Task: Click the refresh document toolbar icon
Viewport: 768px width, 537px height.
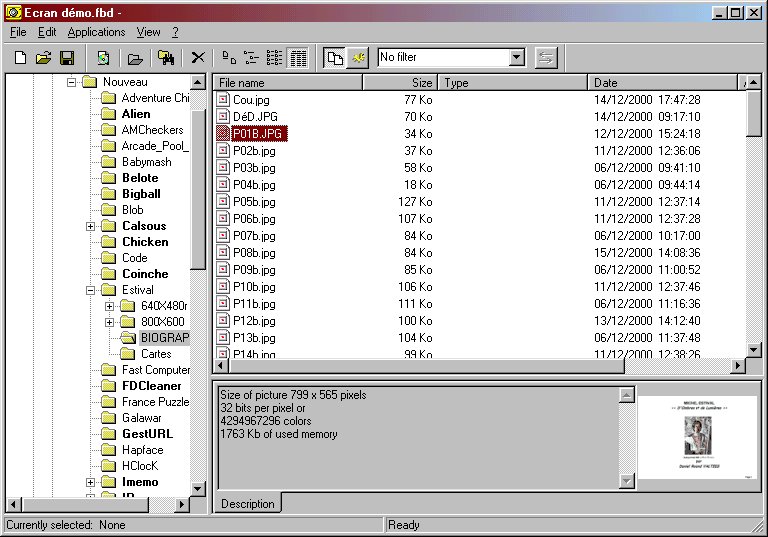Action: tap(102, 58)
